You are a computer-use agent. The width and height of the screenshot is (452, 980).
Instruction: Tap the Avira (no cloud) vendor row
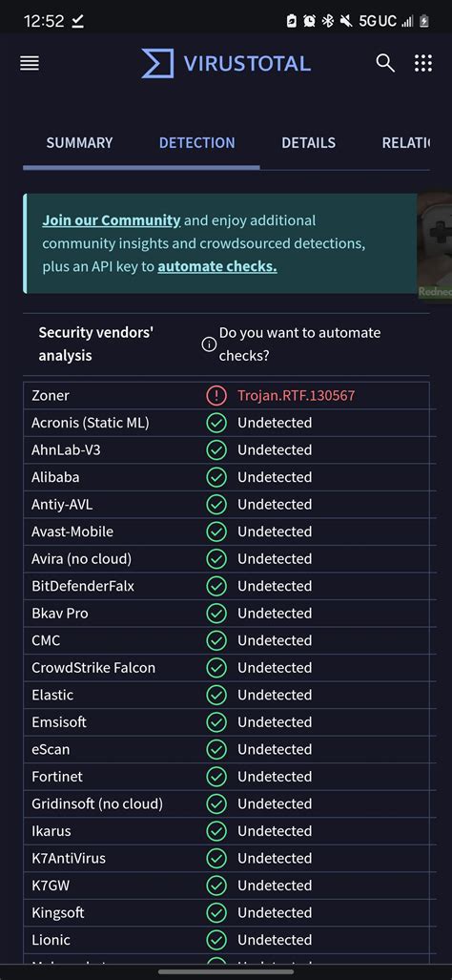coord(226,559)
